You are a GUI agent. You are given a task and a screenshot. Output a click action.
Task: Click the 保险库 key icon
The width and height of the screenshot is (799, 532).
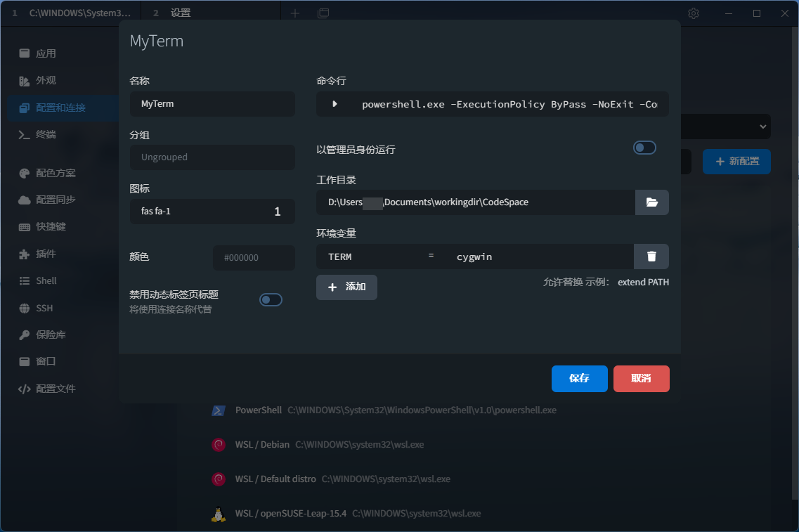[x=25, y=335]
